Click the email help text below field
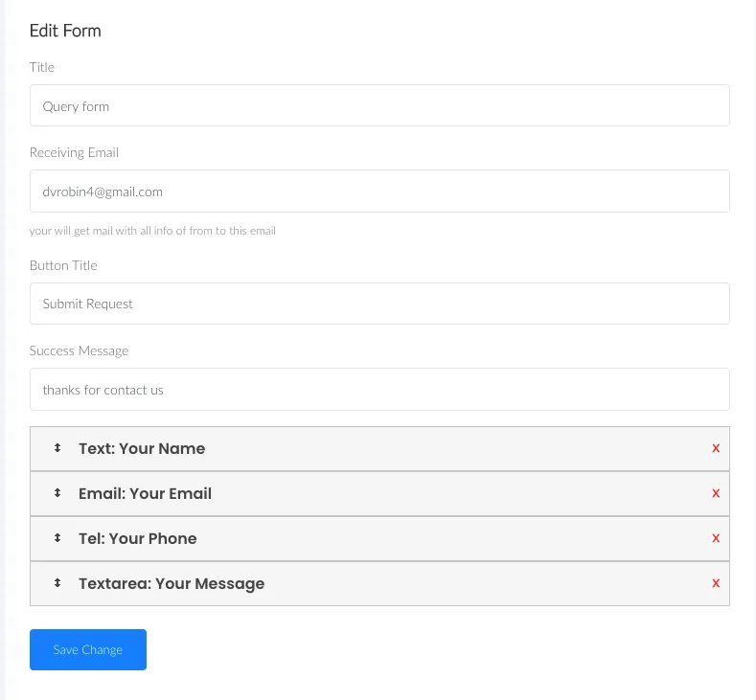The height and width of the screenshot is (700, 756). pos(152,231)
